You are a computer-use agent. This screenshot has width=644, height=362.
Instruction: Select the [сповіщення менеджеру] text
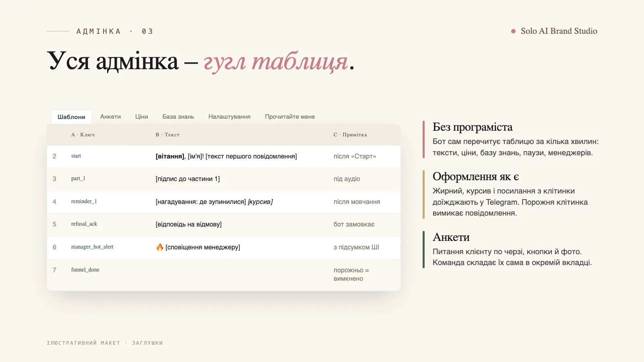coord(202,247)
